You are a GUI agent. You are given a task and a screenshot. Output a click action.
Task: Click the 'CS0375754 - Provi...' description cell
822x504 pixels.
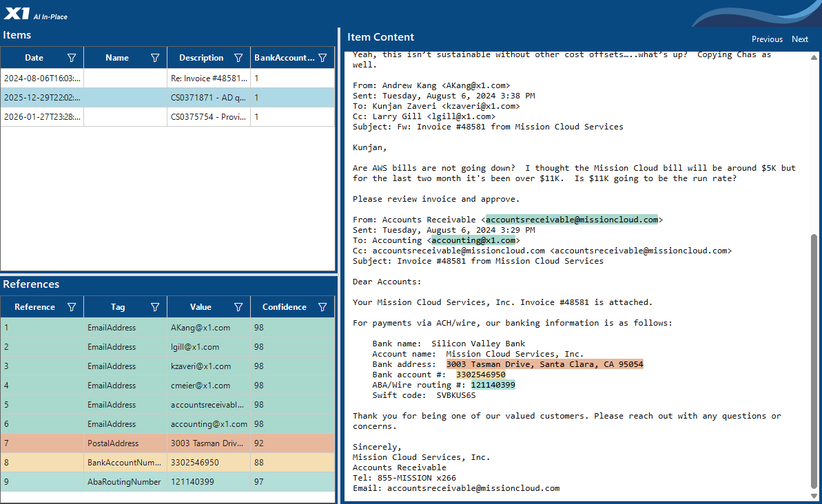[x=209, y=117]
